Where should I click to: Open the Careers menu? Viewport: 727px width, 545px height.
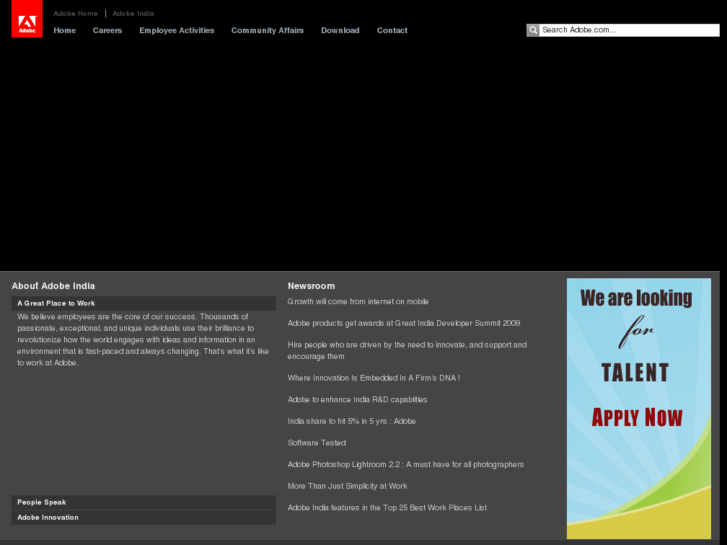click(x=107, y=30)
